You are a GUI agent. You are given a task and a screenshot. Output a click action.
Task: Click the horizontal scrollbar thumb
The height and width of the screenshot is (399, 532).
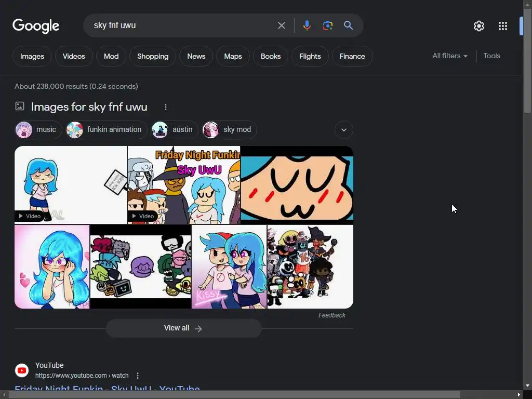point(234,395)
